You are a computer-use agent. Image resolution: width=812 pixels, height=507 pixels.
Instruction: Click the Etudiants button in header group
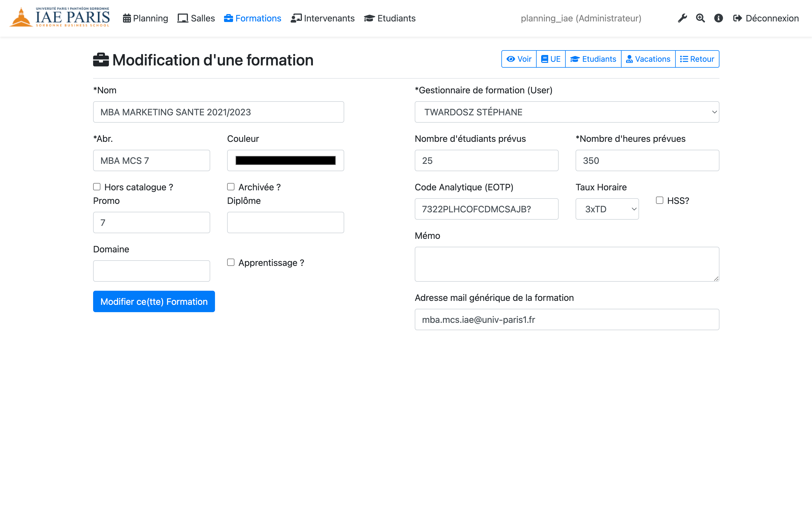593,59
